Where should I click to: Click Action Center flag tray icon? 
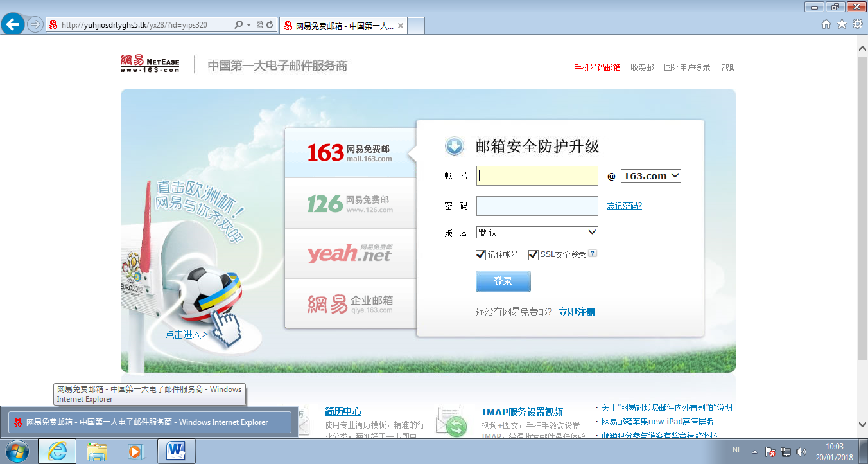pos(771,452)
